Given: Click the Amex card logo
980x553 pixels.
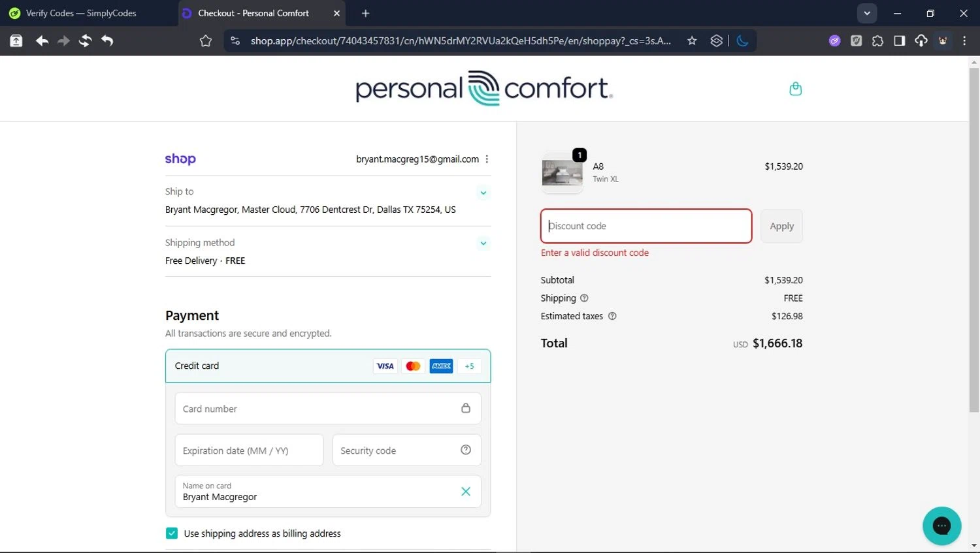Looking at the screenshot, I should pos(441,366).
